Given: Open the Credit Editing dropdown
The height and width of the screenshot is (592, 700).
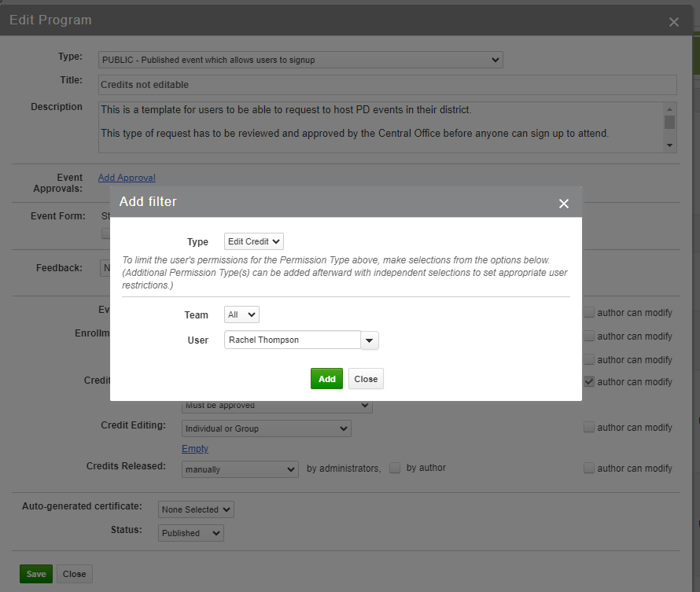Looking at the screenshot, I should (x=266, y=428).
